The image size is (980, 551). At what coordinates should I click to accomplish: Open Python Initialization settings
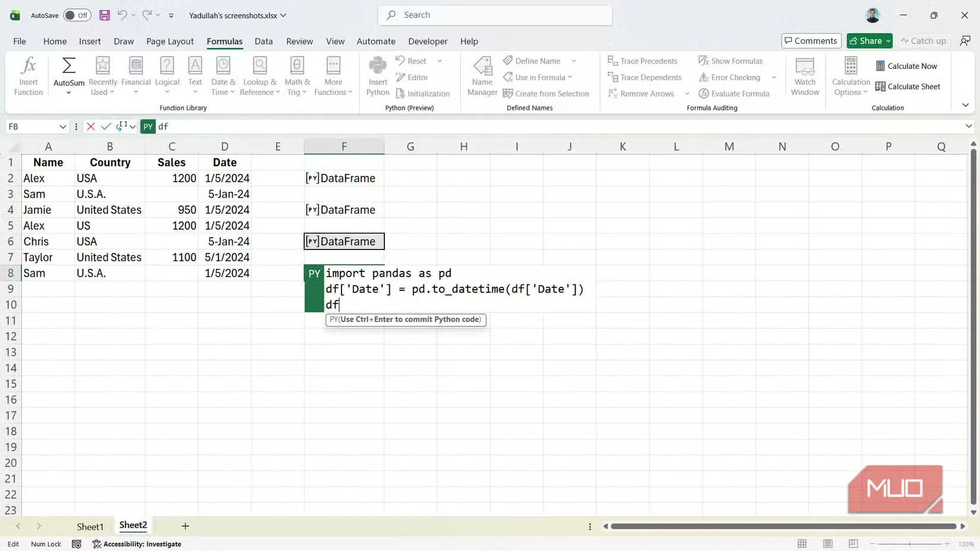[x=423, y=93]
